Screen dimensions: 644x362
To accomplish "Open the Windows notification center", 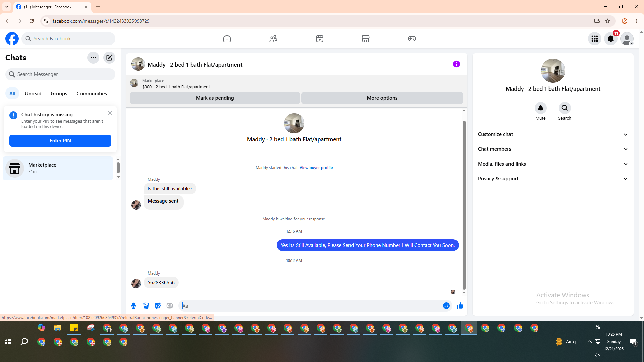I will tap(633, 342).
